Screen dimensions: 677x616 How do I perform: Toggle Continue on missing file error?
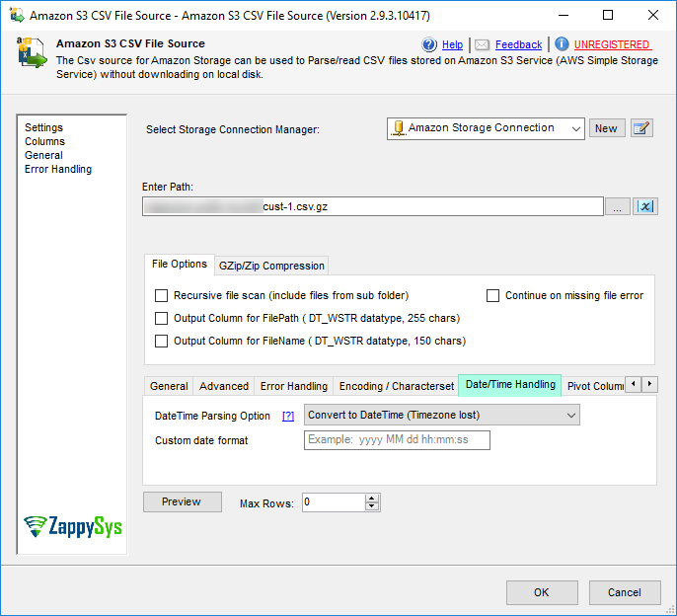point(492,296)
